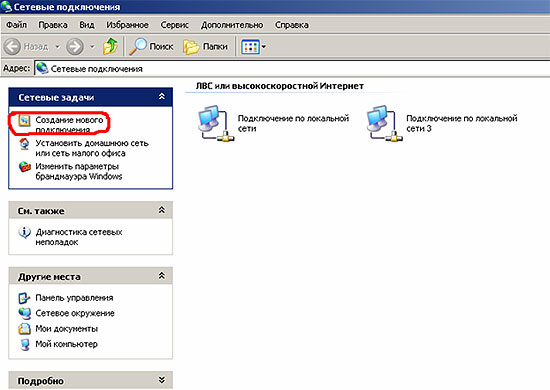This screenshot has height=390, width=550.
Task: Toggle the Folders (Папки) pane icon
Action: click(x=191, y=47)
